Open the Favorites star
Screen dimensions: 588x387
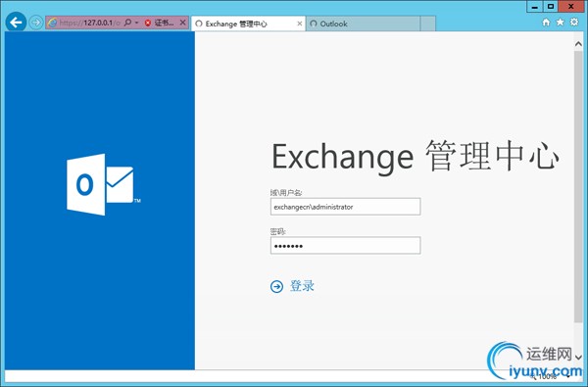click(x=560, y=23)
